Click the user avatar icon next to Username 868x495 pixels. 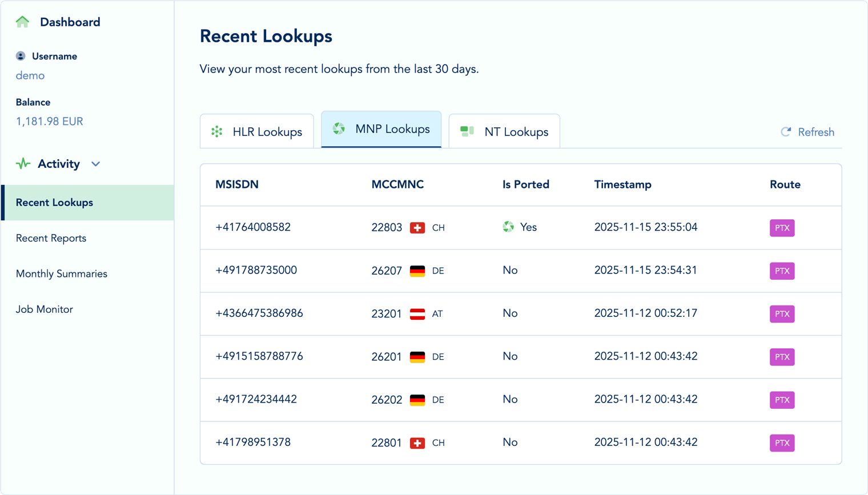click(21, 56)
